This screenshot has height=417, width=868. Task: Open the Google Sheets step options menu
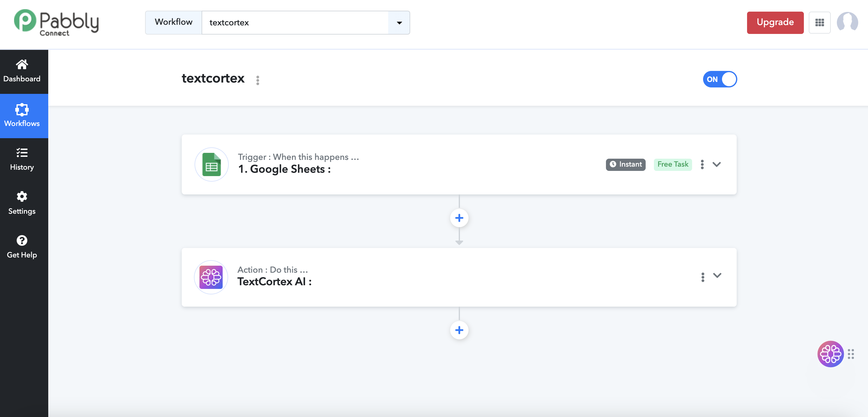pyautogui.click(x=702, y=164)
